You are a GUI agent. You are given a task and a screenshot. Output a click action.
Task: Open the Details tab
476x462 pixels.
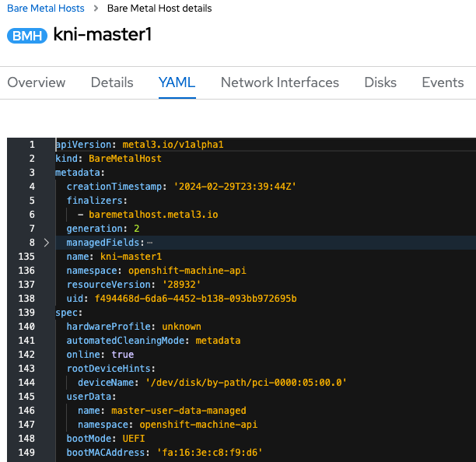click(112, 82)
